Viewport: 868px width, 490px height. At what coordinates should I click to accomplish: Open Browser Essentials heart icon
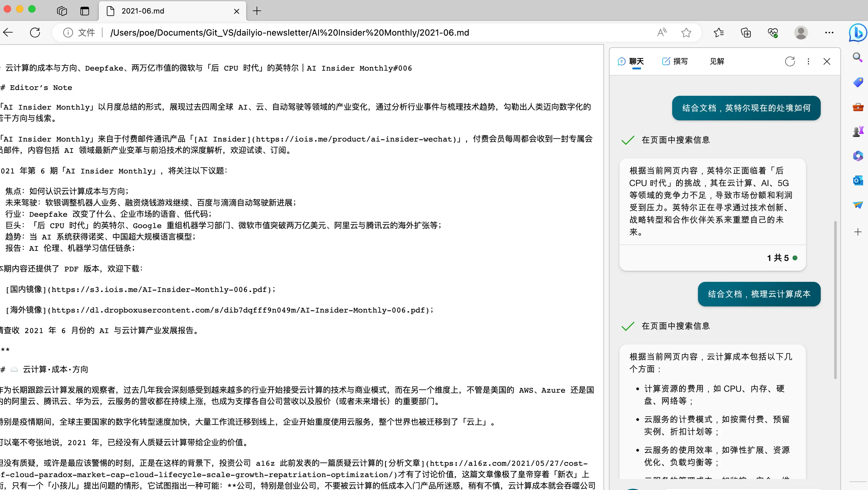point(773,33)
